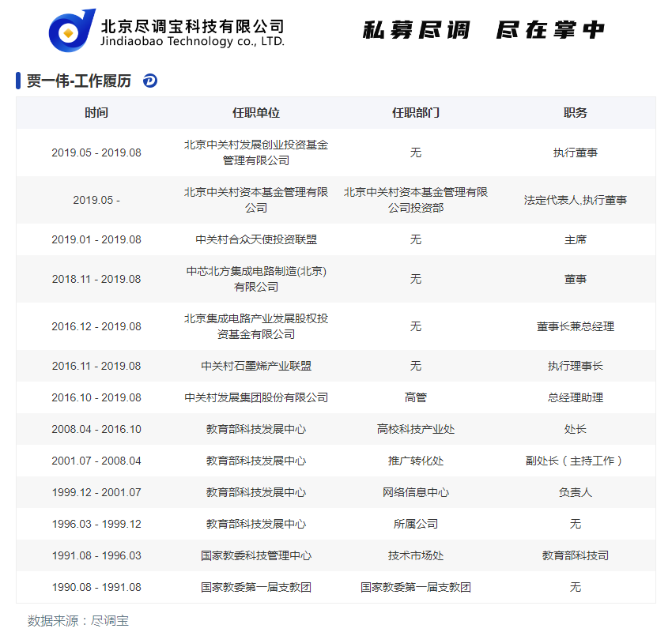The image size is (672, 636).
Task: Click the 负责人 position cell
Action: [575, 492]
